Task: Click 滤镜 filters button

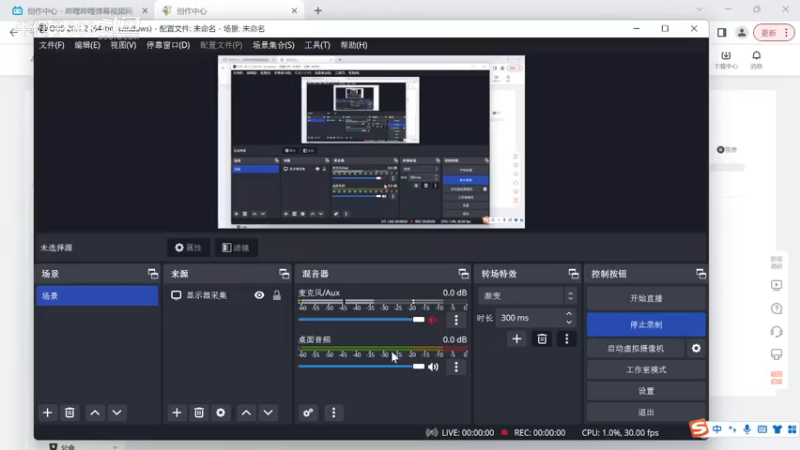Action: point(236,247)
